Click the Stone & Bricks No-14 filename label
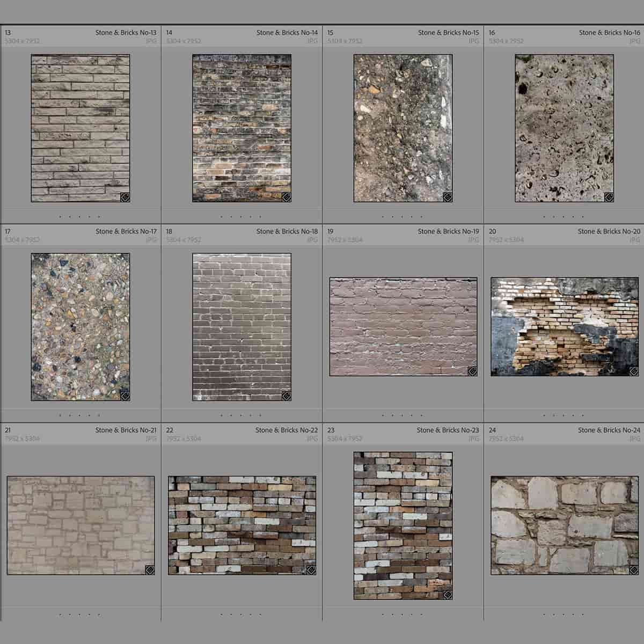644x644 pixels. [287, 33]
